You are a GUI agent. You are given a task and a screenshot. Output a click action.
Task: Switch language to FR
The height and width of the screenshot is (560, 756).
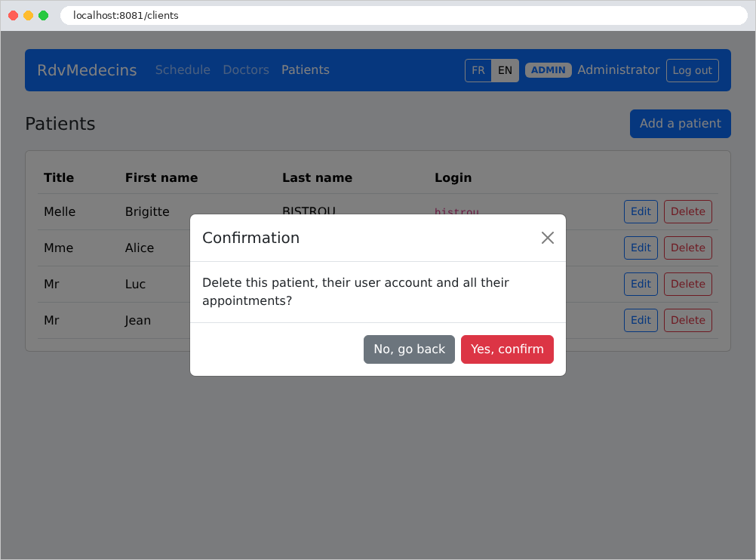pos(478,70)
